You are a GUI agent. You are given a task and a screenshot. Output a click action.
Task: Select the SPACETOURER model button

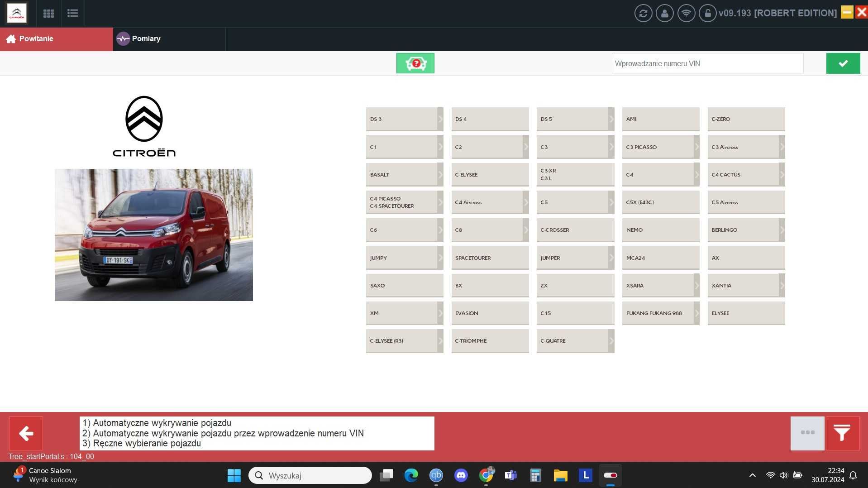tap(490, 258)
